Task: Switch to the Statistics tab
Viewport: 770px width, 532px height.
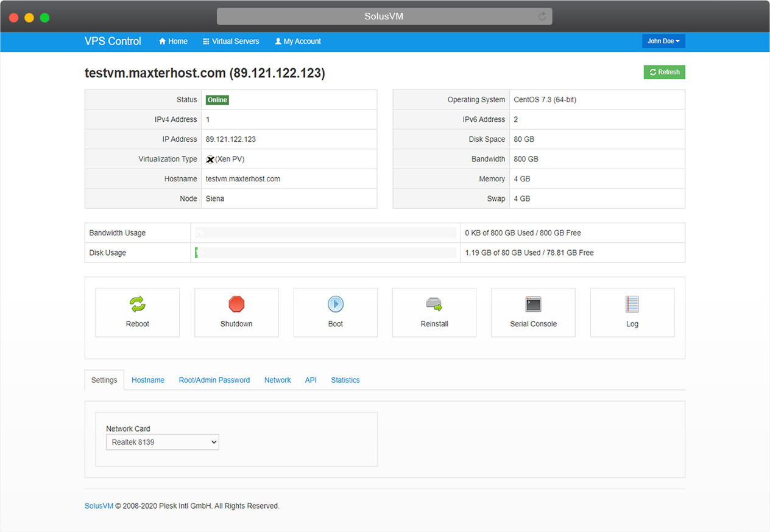Action: (x=345, y=380)
